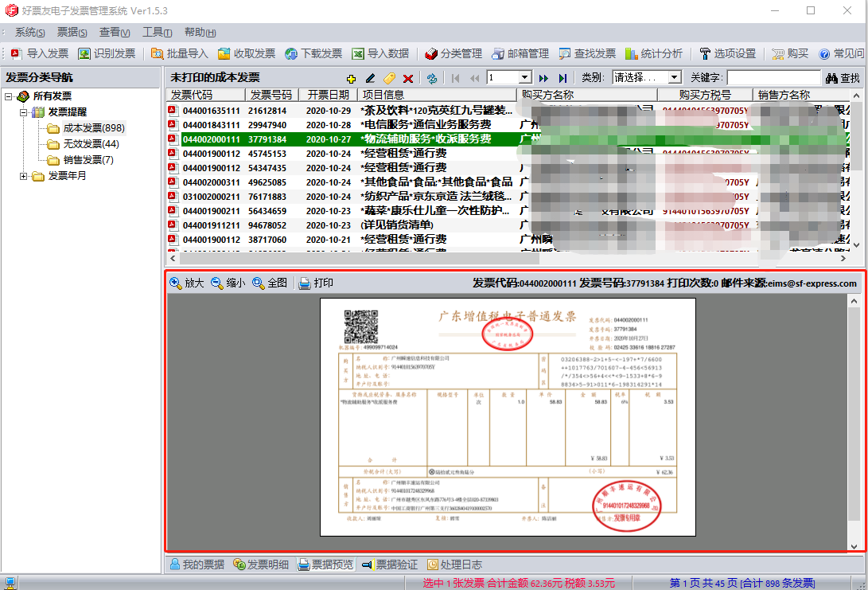The height and width of the screenshot is (590, 868).
Task: Click the 放大 zoom in button
Action: [x=187, y=283]
